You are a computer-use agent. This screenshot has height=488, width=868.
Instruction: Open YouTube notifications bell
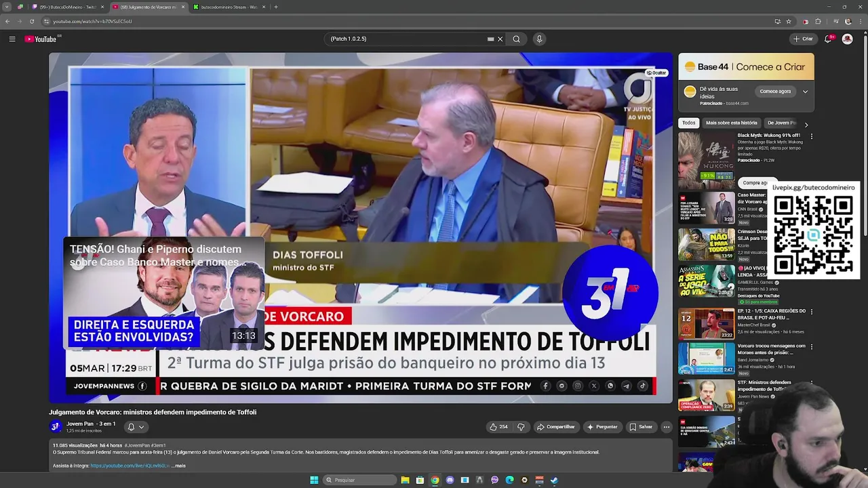(x=828, y=39)
